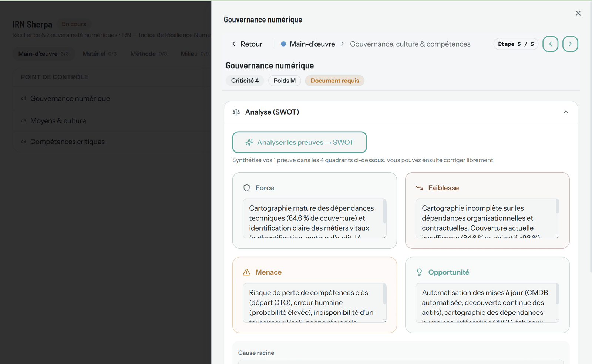Go to next step arrow button

coord(570,44)
